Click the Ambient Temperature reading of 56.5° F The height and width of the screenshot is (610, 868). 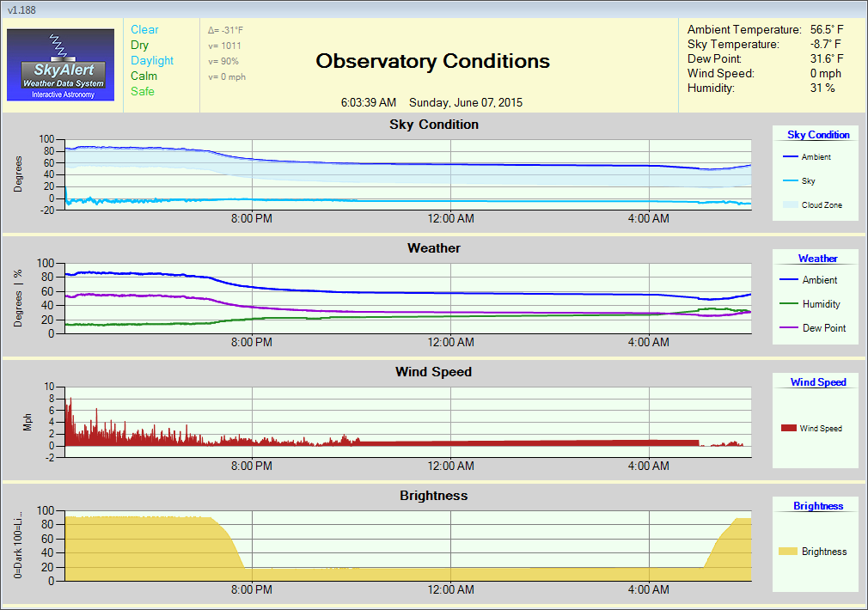point(827,30)
